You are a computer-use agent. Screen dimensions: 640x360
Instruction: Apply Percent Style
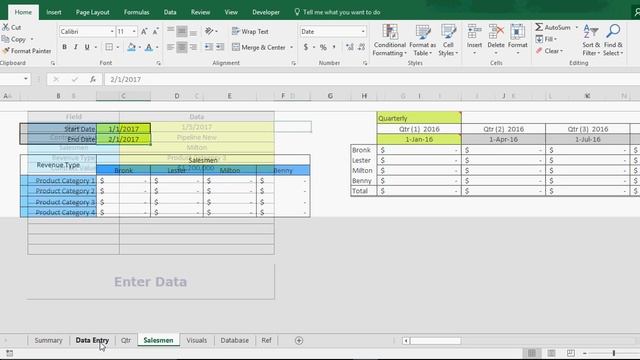tap(323, 47)
